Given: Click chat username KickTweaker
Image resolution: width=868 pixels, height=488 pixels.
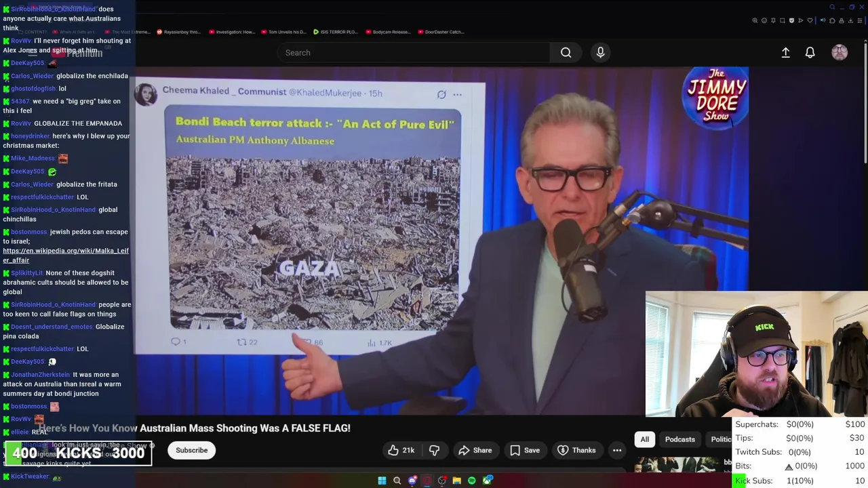Looking at the screenshot, I should [30, 476].
